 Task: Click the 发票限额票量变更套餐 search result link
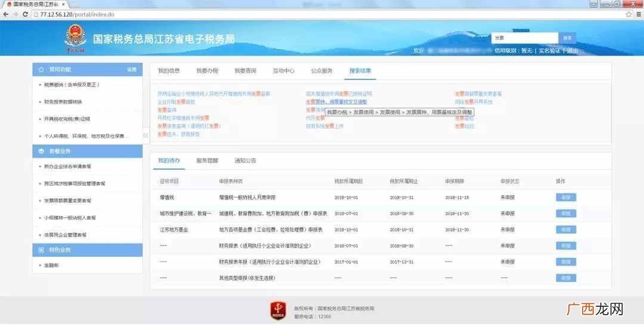[x=478, y=94]
